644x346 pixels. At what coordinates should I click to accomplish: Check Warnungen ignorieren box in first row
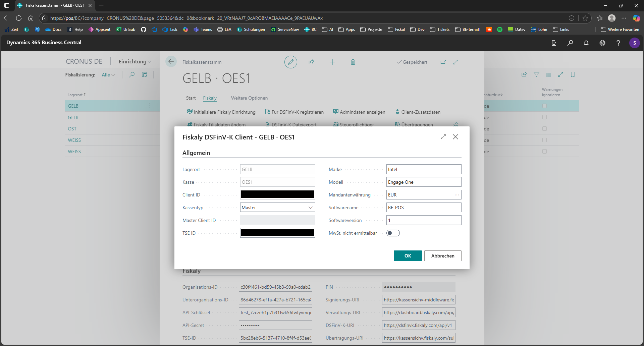544,106
